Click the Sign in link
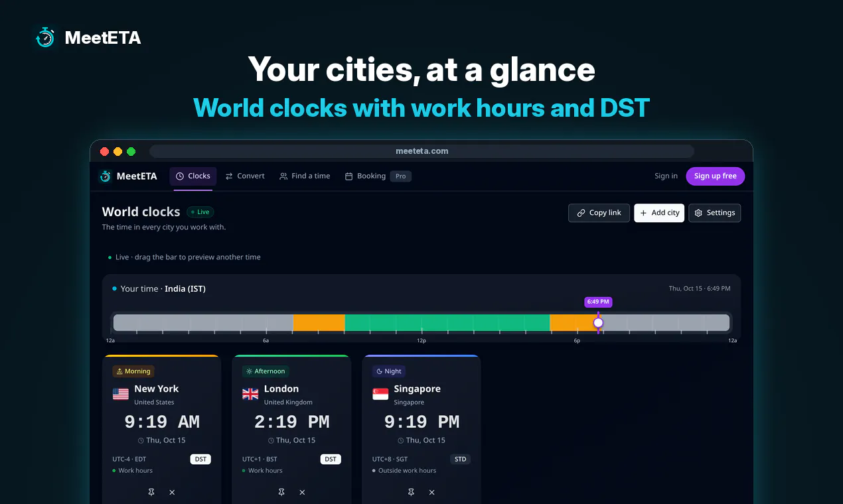Screen dimensions: 843x504 click(x=666, y=176)
